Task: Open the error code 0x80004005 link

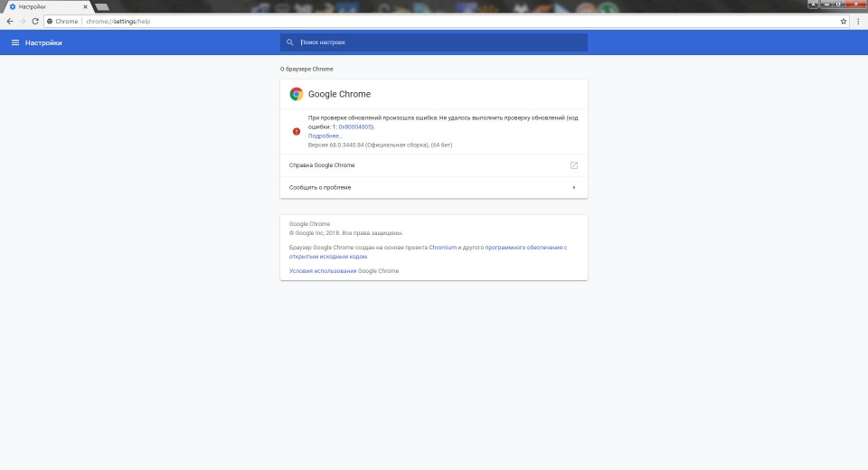Action: pyautogui.click(x=354, y=127)
